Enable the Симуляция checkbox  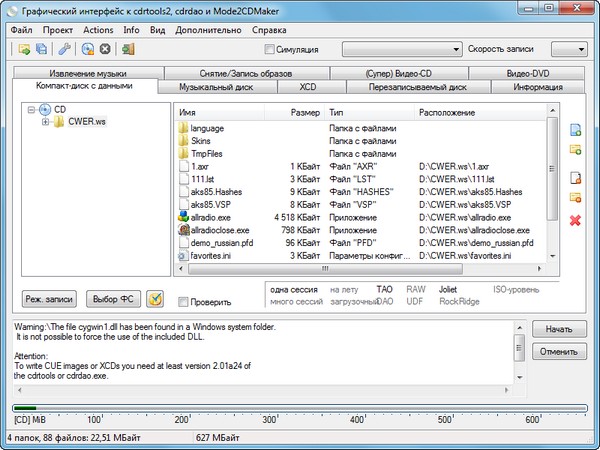coord(270,49)
